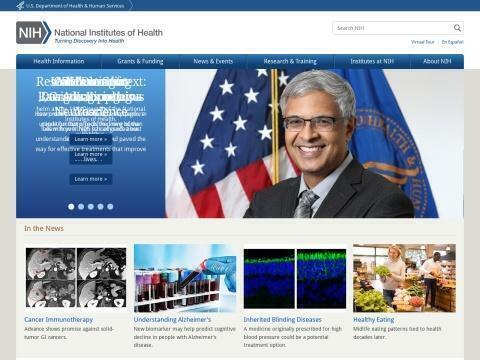Open the HHS eagle logo link
The width and height of the screenshot is (480, 360).
(x=20, y=5)
